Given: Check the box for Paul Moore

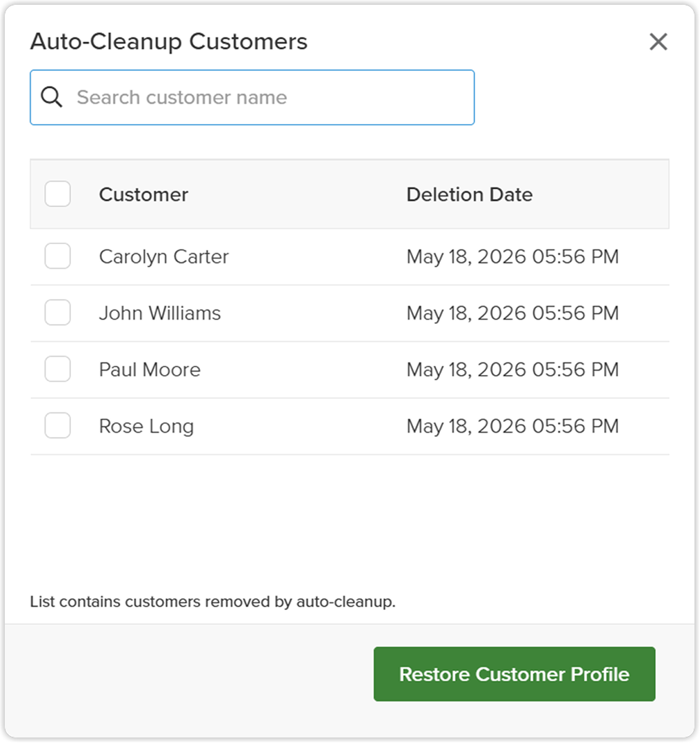Looking at the screenshot, I should pos(57,369).
